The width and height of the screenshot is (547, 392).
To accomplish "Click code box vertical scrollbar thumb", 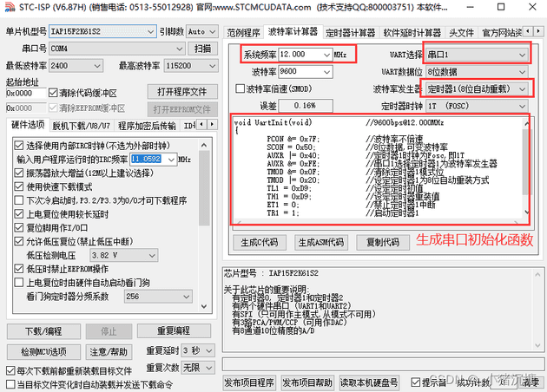I will (526, 162).
